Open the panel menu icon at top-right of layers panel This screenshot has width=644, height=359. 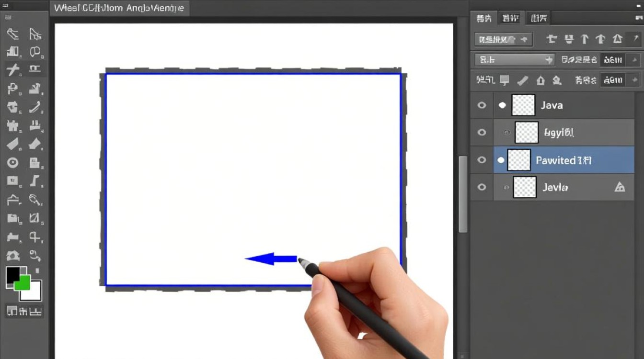[636, 39]
